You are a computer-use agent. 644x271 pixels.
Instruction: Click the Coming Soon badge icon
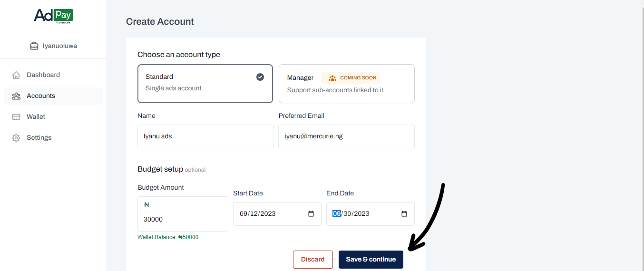pos(332,78)
